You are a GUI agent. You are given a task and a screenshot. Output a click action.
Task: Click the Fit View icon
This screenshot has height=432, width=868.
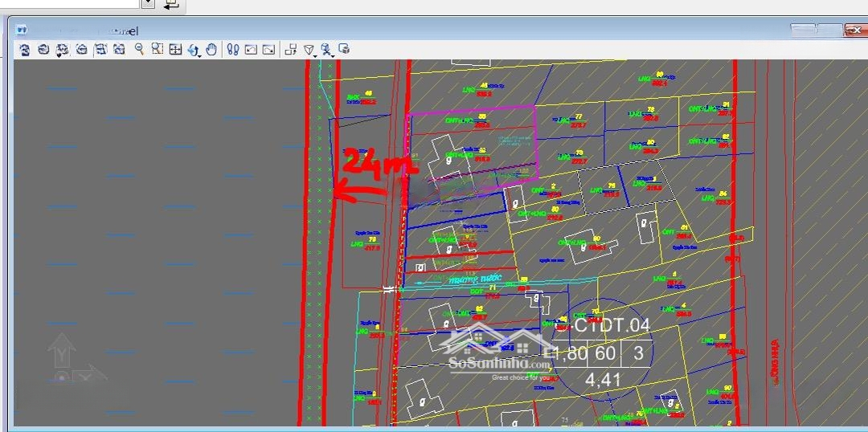point(175,50)
